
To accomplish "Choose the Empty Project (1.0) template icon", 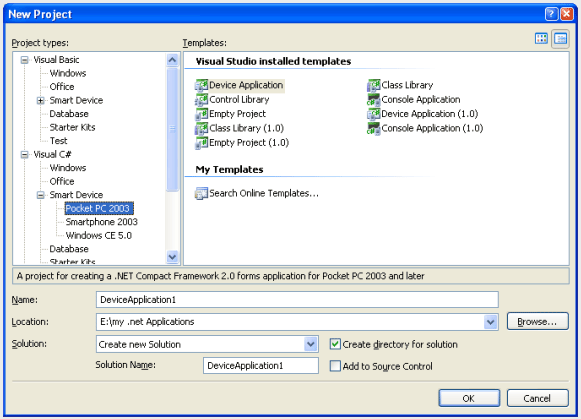I will (x=201, y=143).
